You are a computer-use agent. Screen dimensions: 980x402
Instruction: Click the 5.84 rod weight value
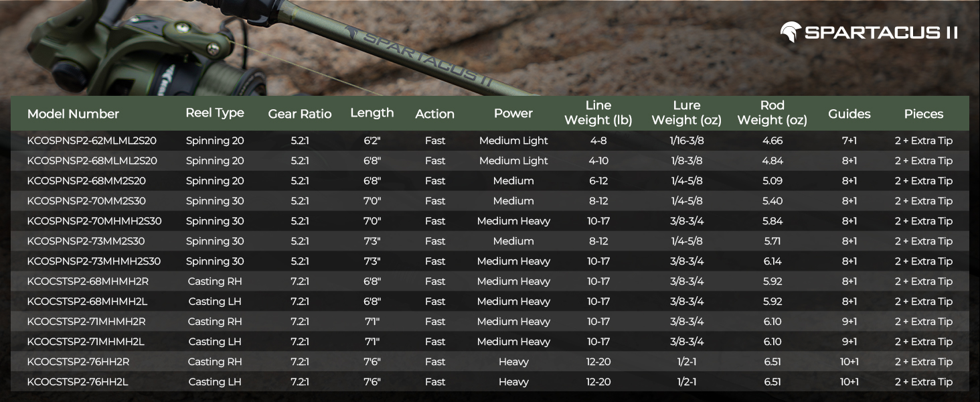[772, 221]
